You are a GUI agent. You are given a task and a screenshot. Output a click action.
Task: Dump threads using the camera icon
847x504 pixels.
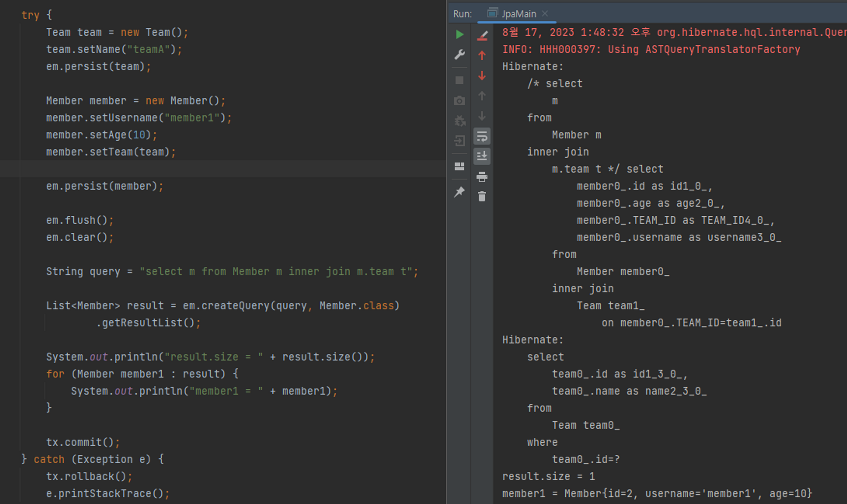click(459, 101)
